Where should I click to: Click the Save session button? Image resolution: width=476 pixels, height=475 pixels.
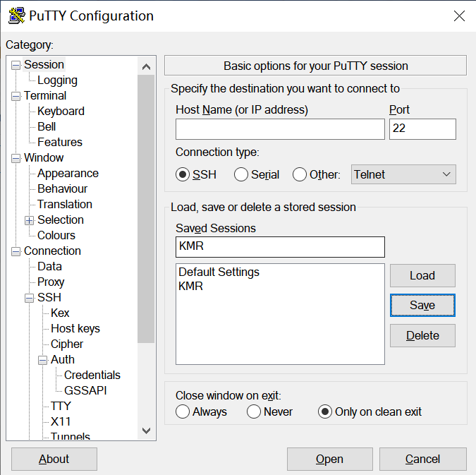(422, 306)
